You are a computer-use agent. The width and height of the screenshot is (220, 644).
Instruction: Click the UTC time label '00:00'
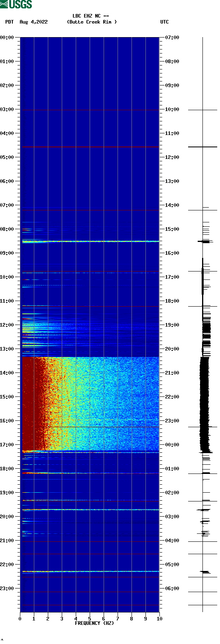tap(172, 445)
